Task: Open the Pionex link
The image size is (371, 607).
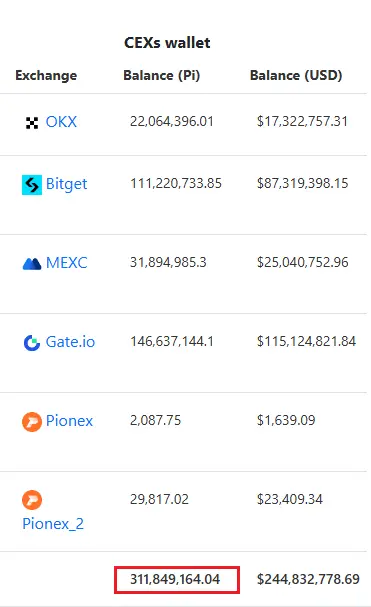Action: pos(69,421)
